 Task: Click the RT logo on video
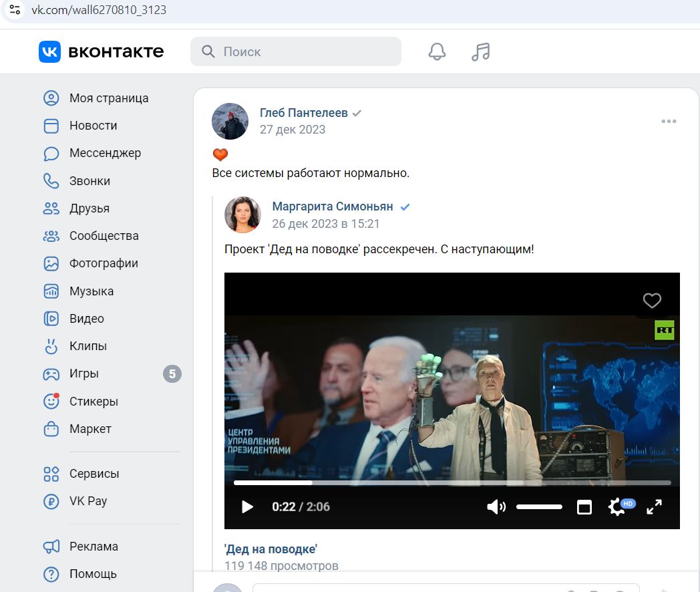point(665,330)
